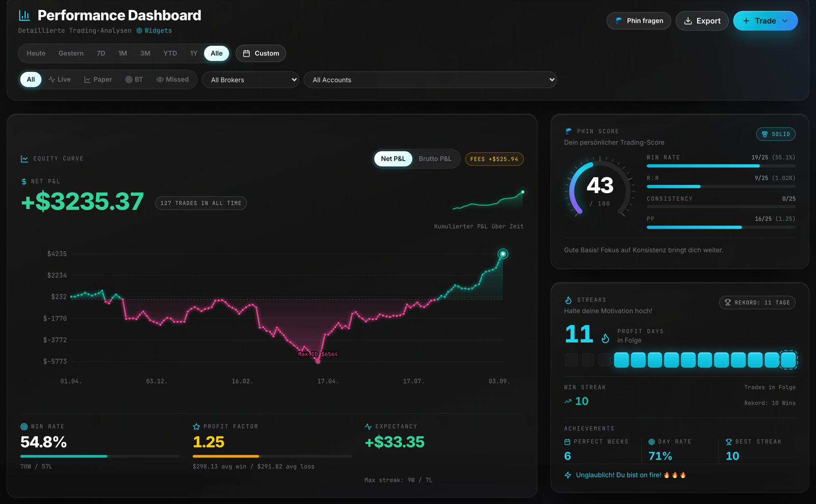Click the trophy icon beside Best Streak
This screenshot has width=816, height=504.
tap(729, 442)
